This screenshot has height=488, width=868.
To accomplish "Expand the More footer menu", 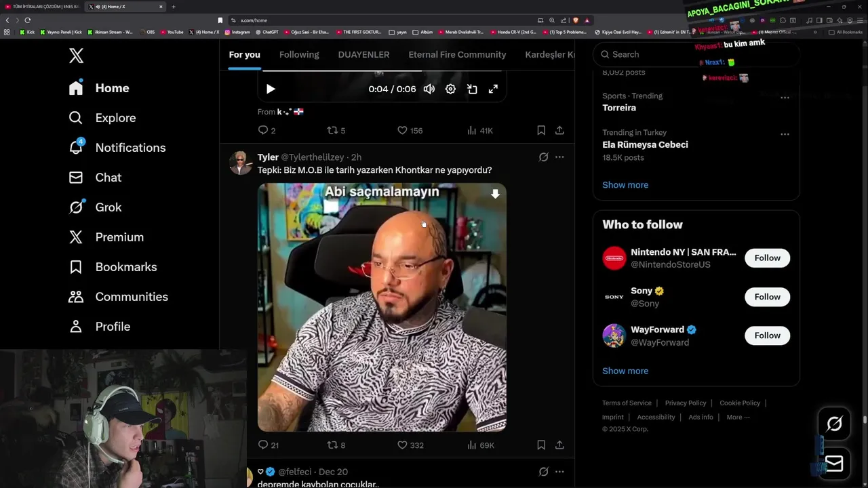I will 738,417.
